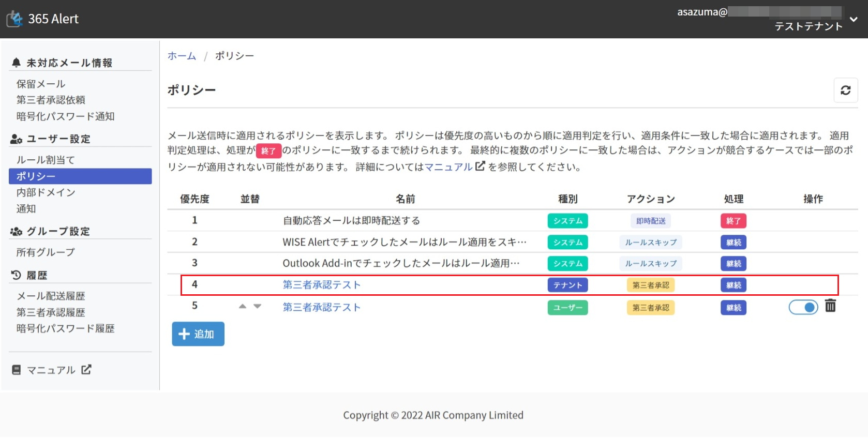Open 保留メール in the sidebar
Screen dimensions: 868x438
coord(41,84)
